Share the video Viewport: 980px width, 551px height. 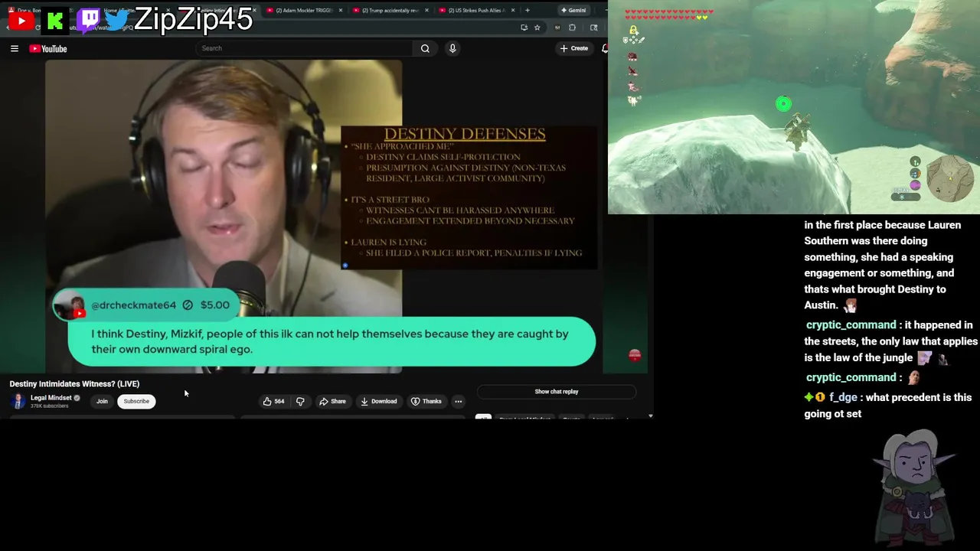click(x=332, y=401)
